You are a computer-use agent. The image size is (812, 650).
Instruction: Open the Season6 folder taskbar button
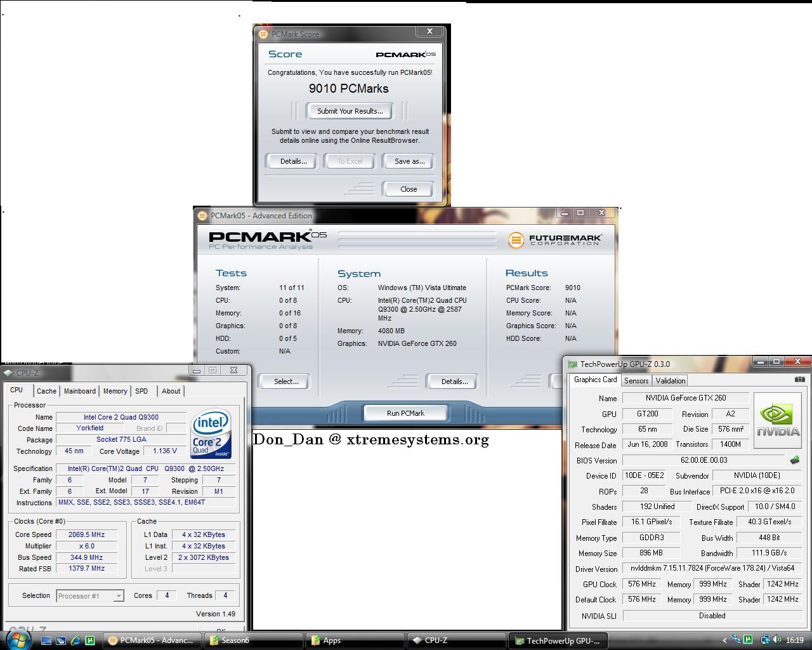[253, 640]
